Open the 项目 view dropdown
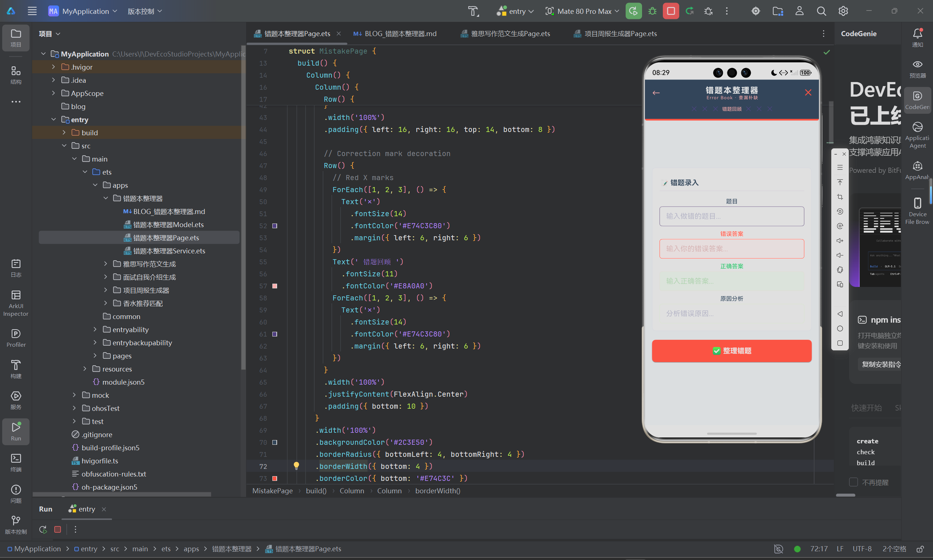 point(50,34)
